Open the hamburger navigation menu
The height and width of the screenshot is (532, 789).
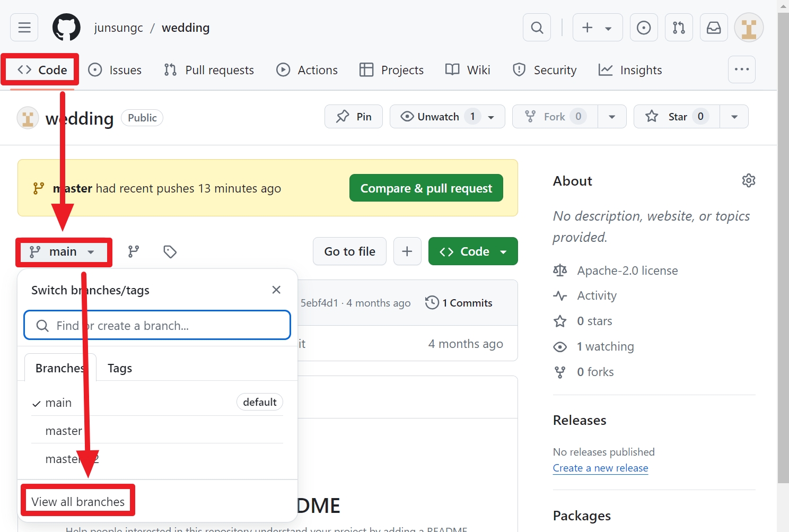pyautogui.click(x=24, y=28)
